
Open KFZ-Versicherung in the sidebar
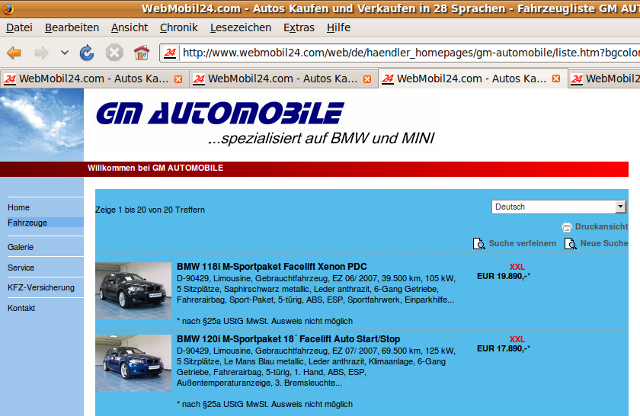click(x=41, y=287)
